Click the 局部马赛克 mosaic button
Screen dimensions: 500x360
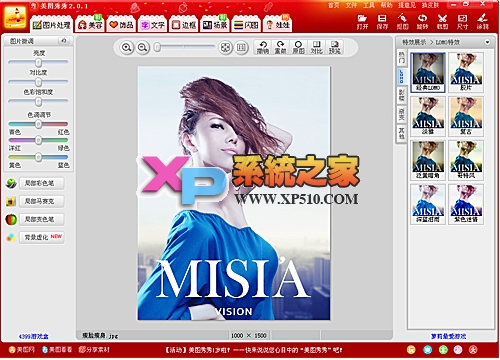pos(42,201)
